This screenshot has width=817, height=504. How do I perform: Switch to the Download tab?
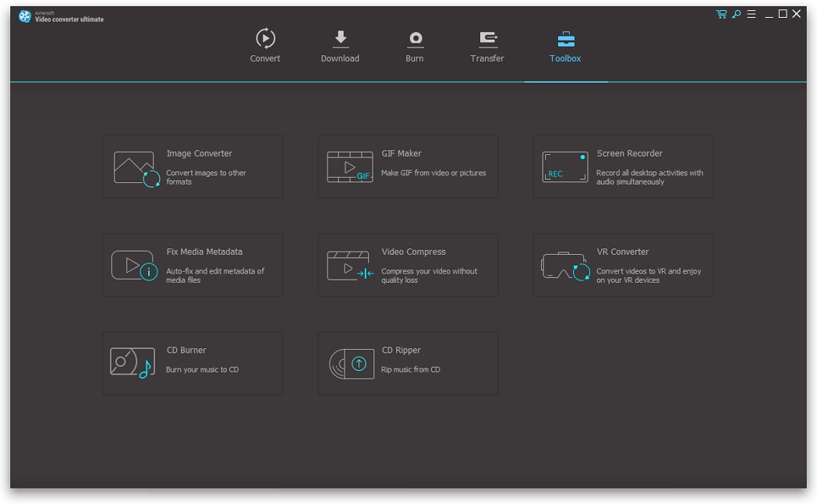tap(340, 44)
